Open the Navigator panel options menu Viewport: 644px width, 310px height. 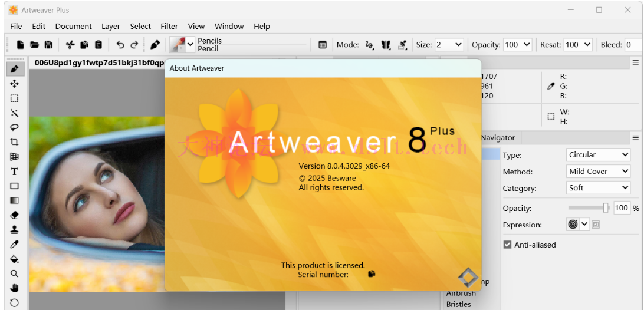(x=635, y=137)
